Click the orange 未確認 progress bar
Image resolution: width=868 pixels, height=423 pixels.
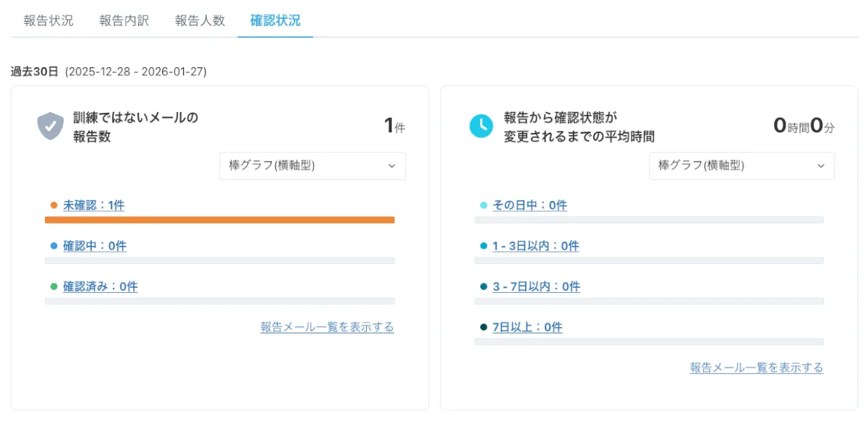pyautogui.click(x=219, y=220)
